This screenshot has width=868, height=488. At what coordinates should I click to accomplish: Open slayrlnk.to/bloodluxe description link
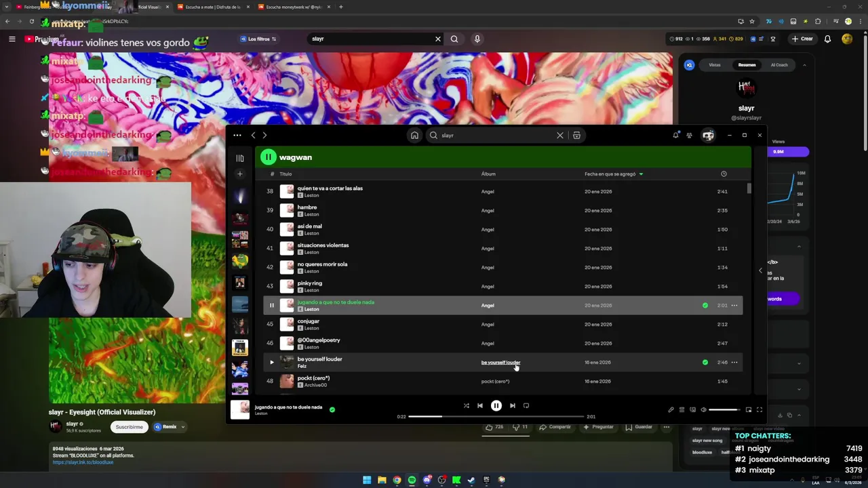[83, 462]
